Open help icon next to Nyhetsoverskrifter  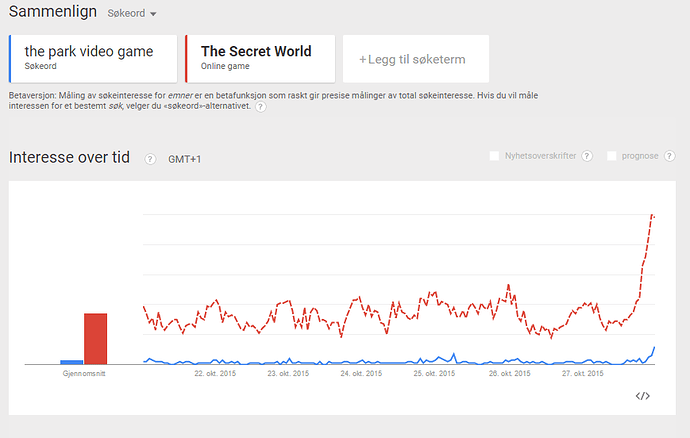click(x=587, y=156)
